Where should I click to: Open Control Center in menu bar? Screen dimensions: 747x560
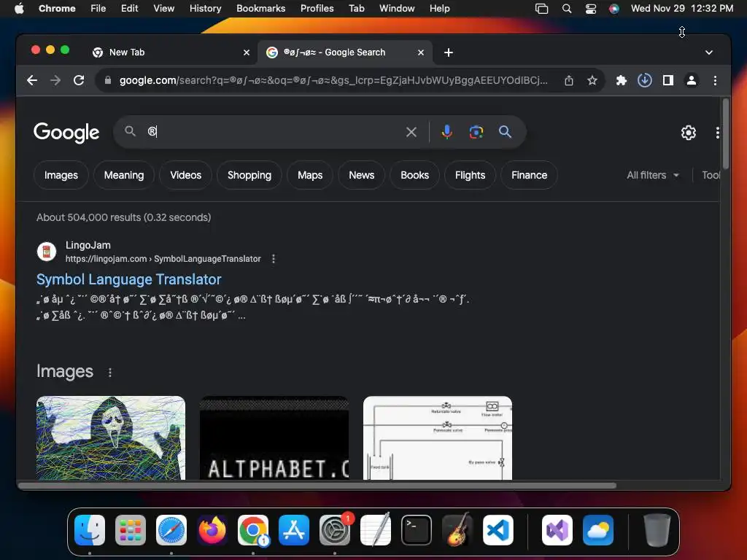pos(591,9)
